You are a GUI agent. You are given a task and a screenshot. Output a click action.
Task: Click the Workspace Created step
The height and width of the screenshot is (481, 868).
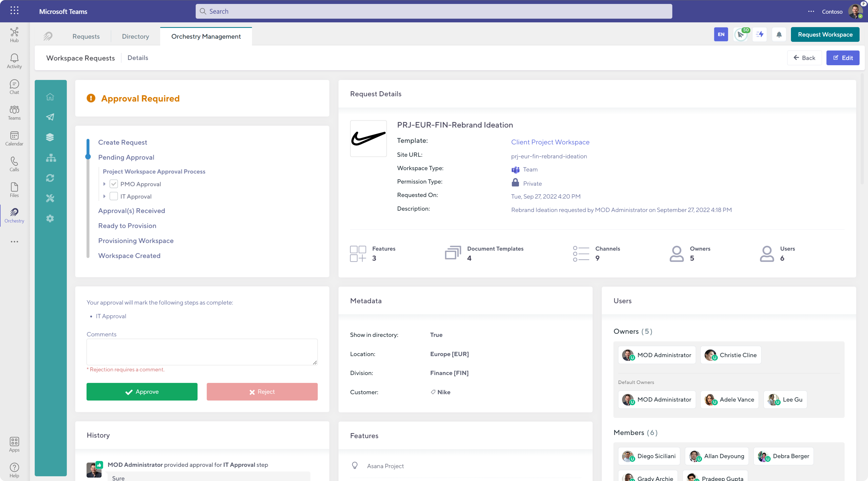pos(129,255)
